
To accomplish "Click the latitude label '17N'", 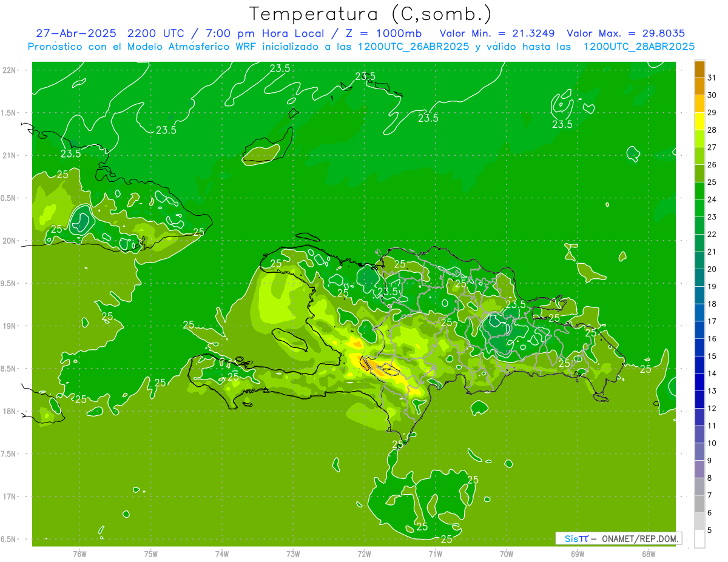I will 9,497.
